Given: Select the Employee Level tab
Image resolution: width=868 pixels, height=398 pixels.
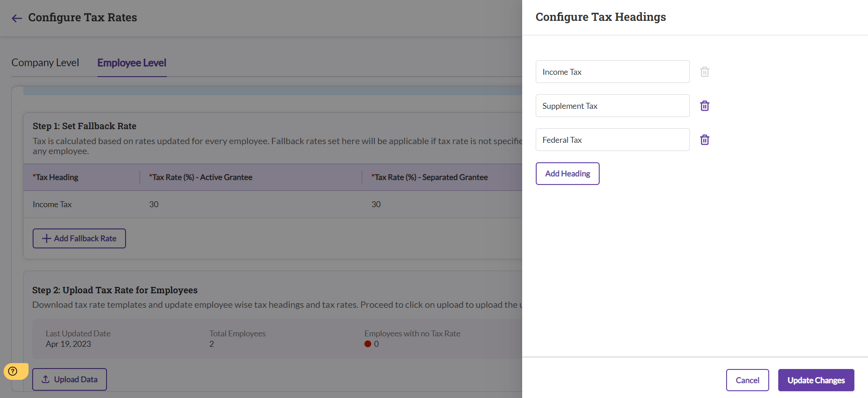Looking at the screenshot, I should coord(132,63).
